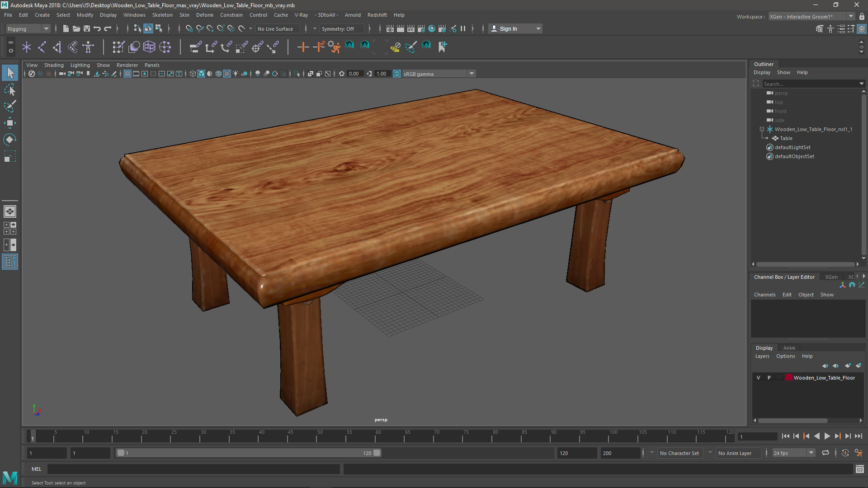Select the Lasso selection tool
This screenshot has height=488, width=868.
10,90
